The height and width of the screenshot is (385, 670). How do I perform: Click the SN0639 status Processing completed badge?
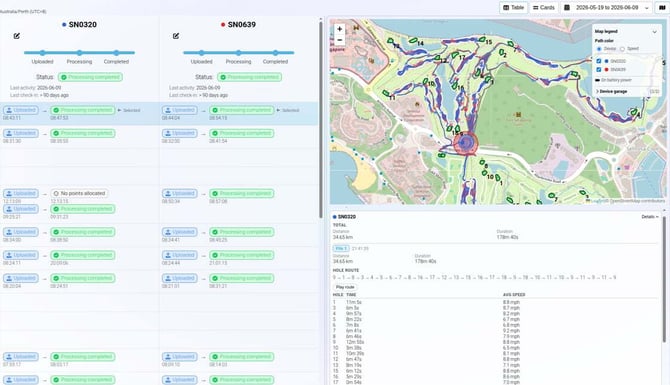click(250, 77)
